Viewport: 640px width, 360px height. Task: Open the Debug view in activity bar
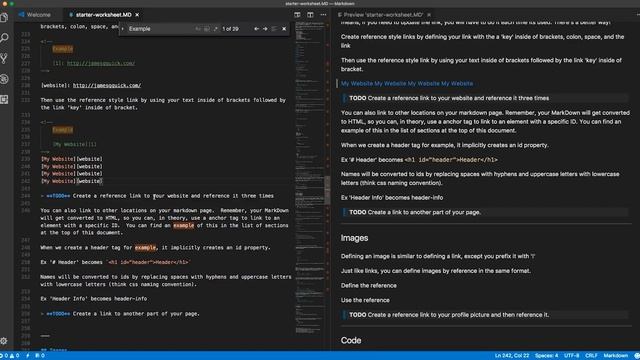point(4,79)
